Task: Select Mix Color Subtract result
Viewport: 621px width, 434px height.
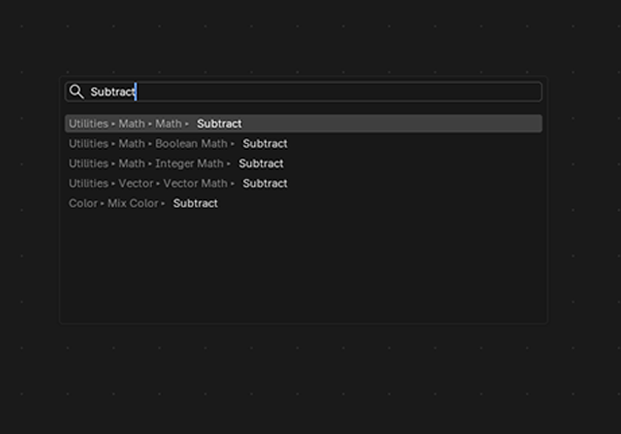Action: click(x=303, y=203)
